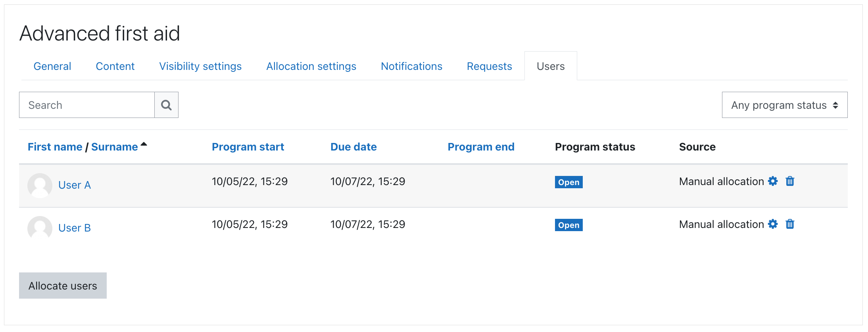Delete User A allocation with trash icon
The width and height of the screenshot is (868, 332).
[x=790, y=181]
